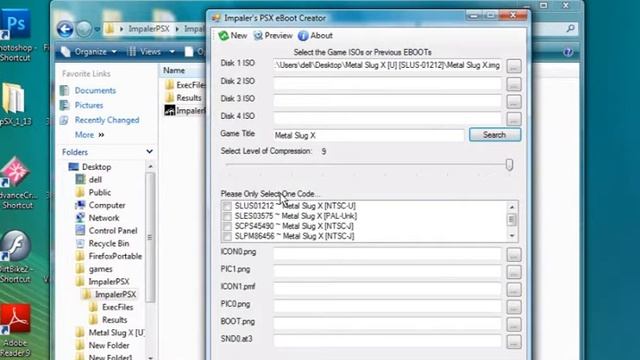Click the Explorer search magnifier icon
Screen dimensions: 640x360
point(571,28)
